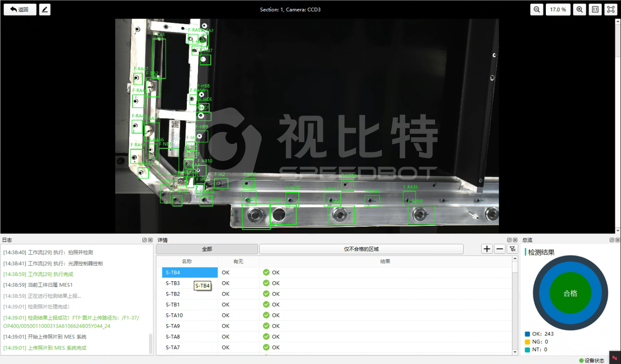
Task: Click the 返回 back button
Action: 20,9
